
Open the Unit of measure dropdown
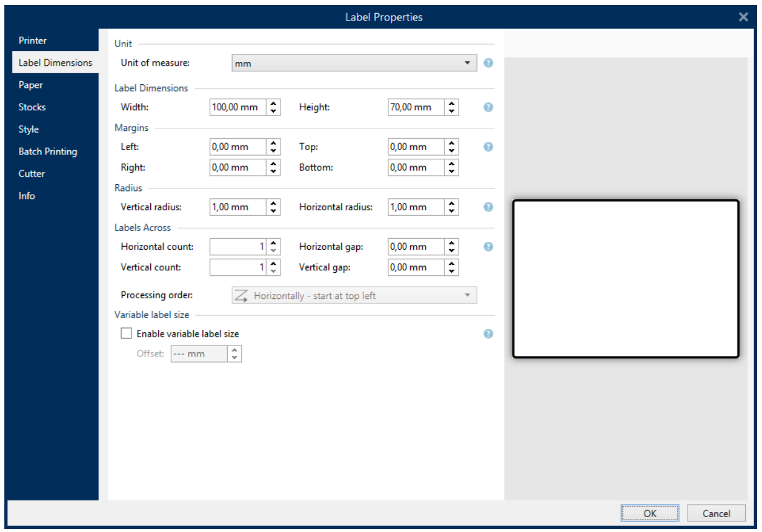pyautogui.click(x=354, y=63)
